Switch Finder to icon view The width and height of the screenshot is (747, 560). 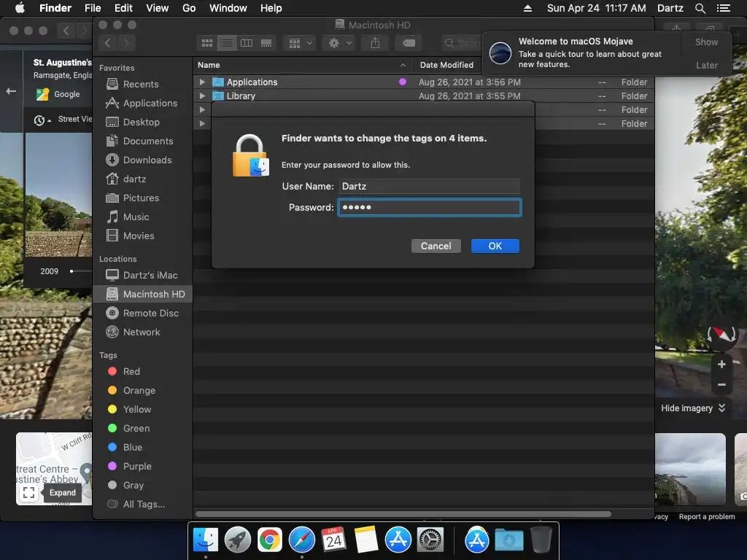[x=207, y=43]
